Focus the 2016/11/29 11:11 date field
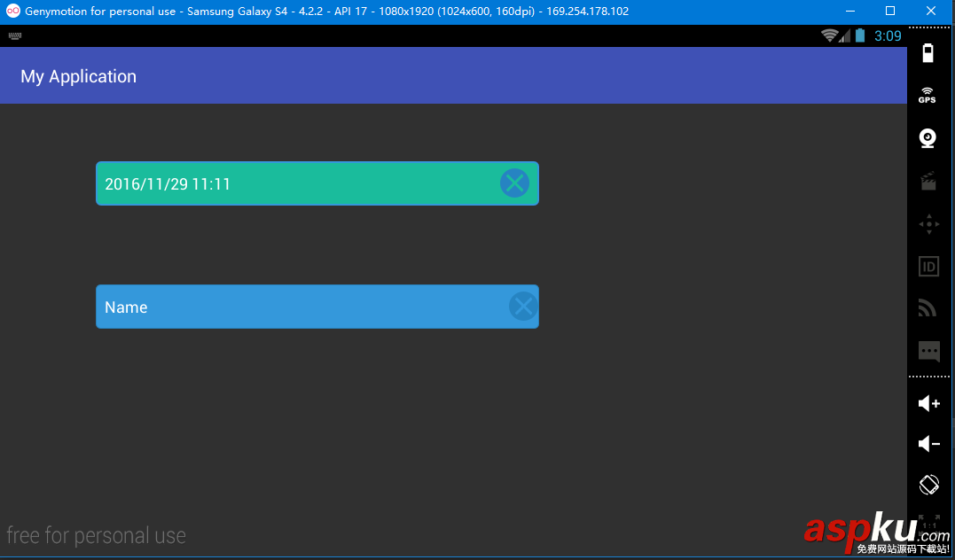The height and width of the screenshot is (560, 955). coord(317,183)
